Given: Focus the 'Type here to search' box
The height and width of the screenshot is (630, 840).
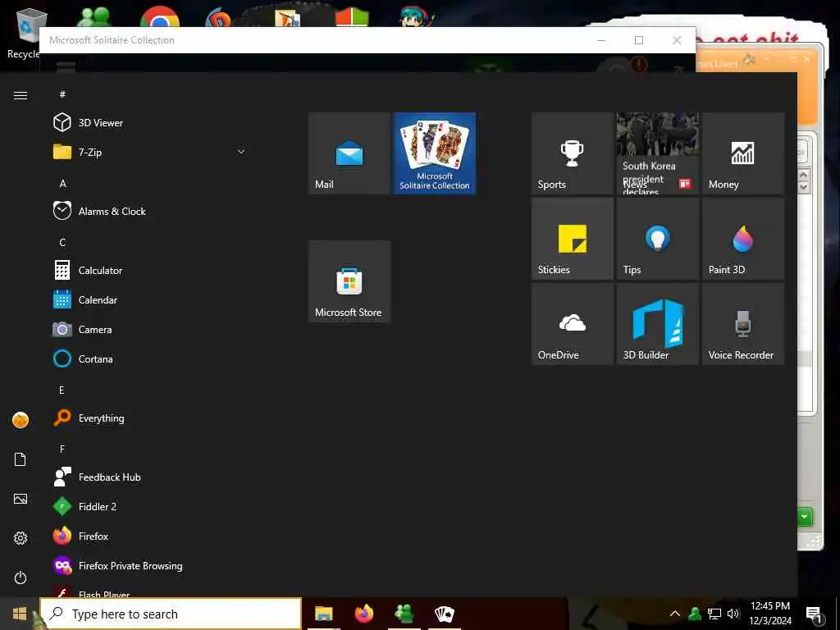Looking at the screenshot, I should point(171,614).
